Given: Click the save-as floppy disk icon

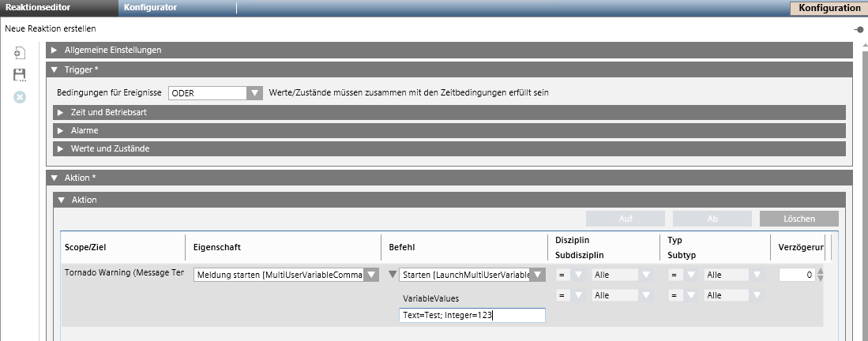Looking at the screenshot, I should (20, 75).
